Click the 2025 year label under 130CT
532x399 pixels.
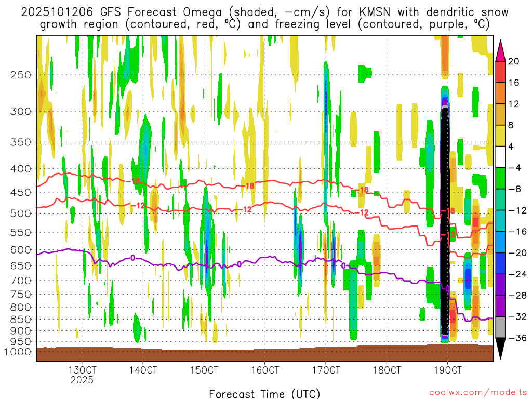click(82, 380)
